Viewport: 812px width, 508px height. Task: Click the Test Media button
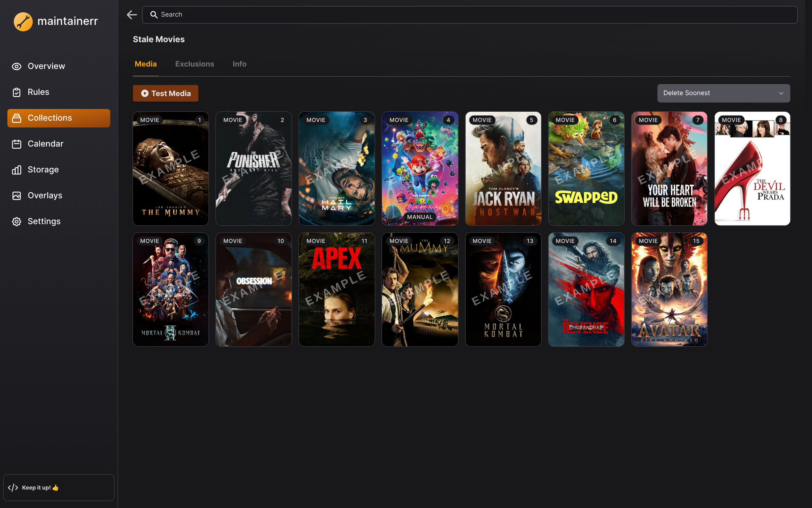click(x=165, y=94)
